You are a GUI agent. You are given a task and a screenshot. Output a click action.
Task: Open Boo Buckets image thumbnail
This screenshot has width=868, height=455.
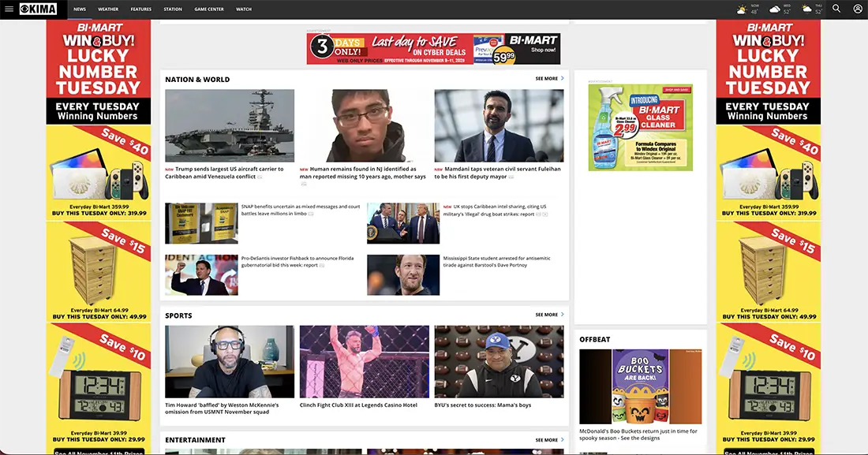tap(641, 386)
